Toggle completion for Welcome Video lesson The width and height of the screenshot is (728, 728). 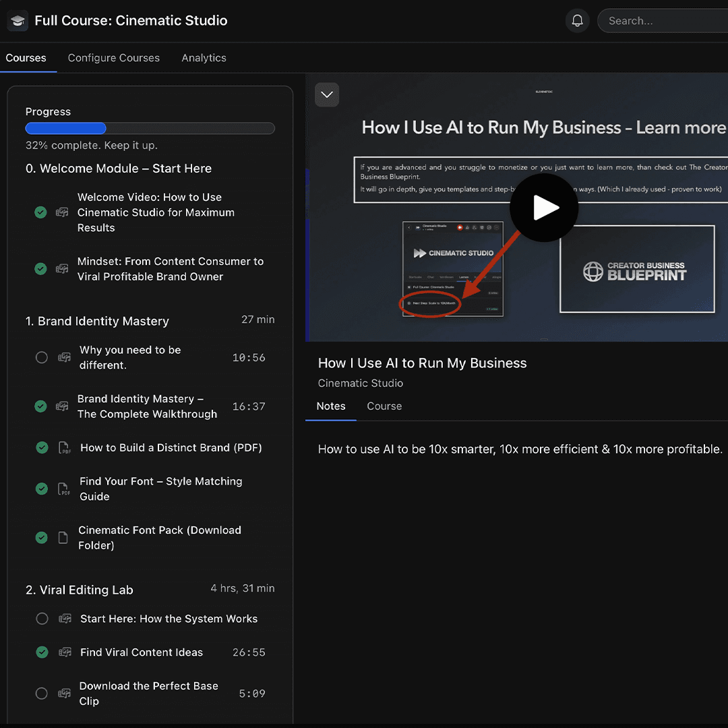[x=40, y=212]
